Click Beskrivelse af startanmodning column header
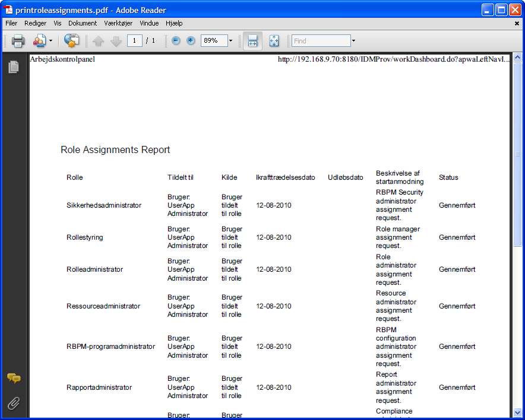The width and height of the screenshot is (525, 420). tap(400, 177)
